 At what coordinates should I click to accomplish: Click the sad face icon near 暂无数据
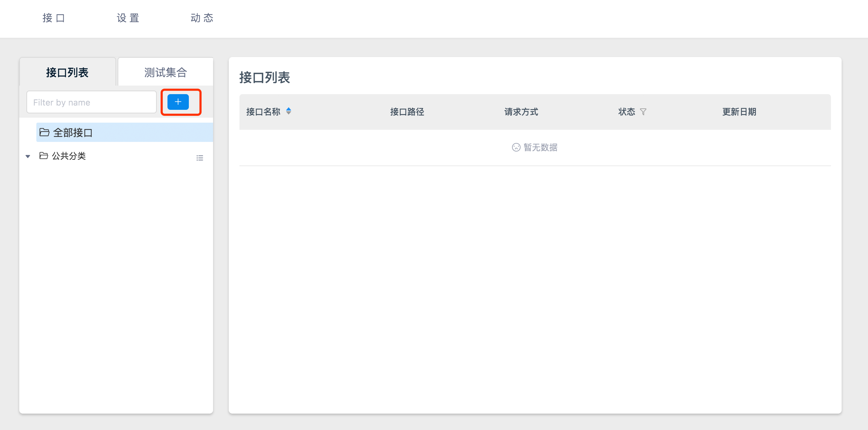(x=516, y=147)
